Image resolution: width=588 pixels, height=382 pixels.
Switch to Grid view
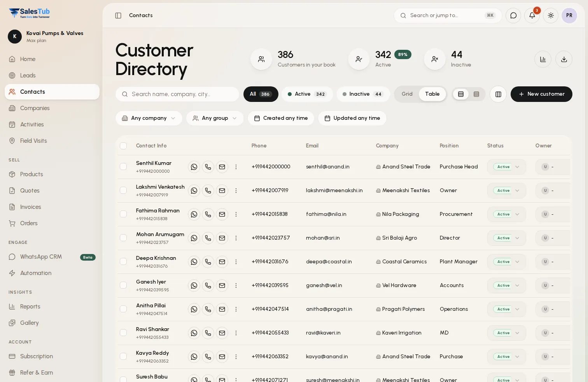click(x=407, y=94)
